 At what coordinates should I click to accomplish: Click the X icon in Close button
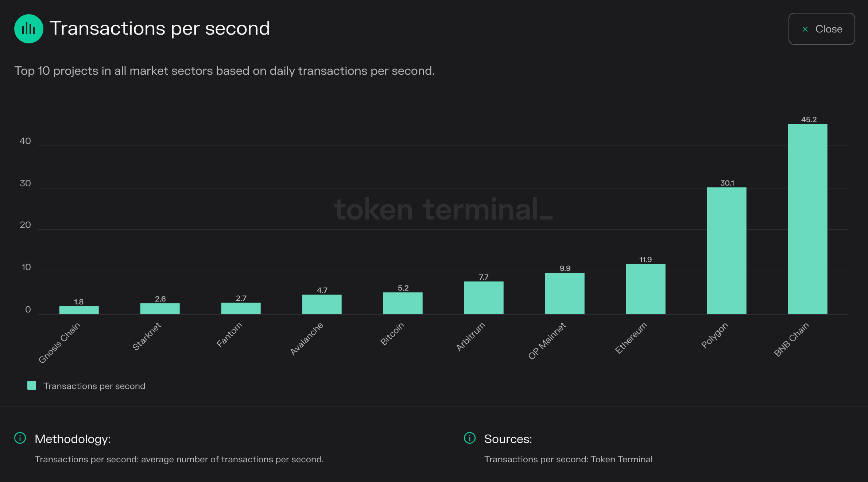(x=805, y=29)
